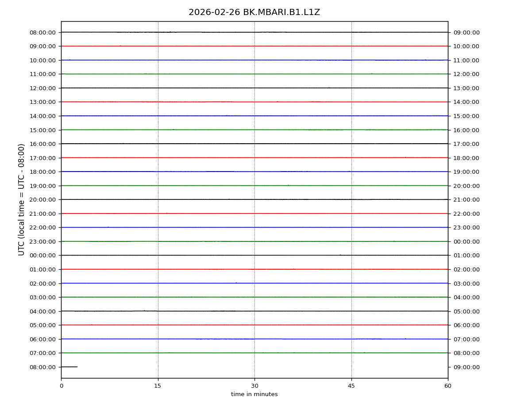509x420 pixels.
Task: Click the right-axis local time label "17:00:00"
Action: tap(466, 144)
